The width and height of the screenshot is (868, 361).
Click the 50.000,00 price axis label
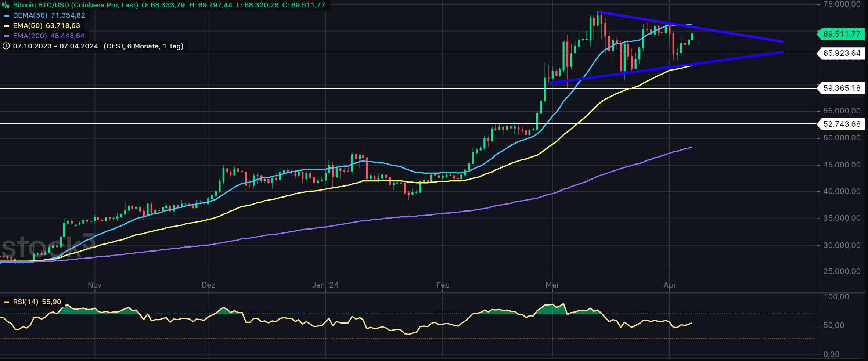842,138
